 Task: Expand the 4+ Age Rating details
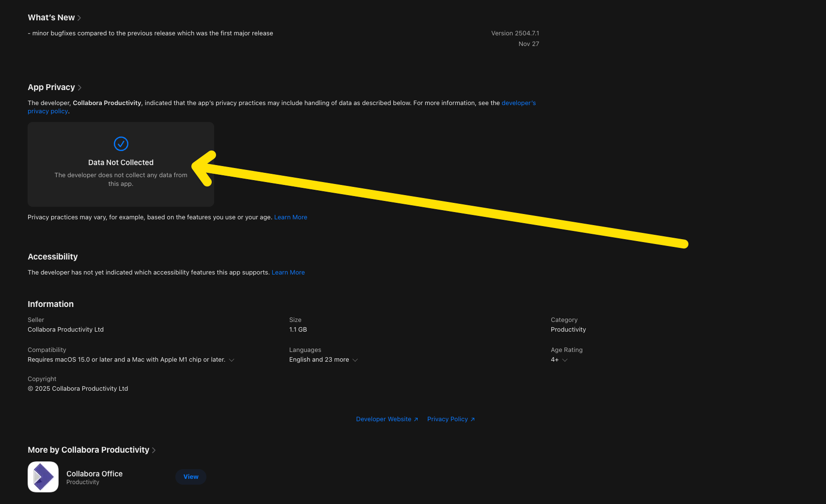[x=564, y=360]
